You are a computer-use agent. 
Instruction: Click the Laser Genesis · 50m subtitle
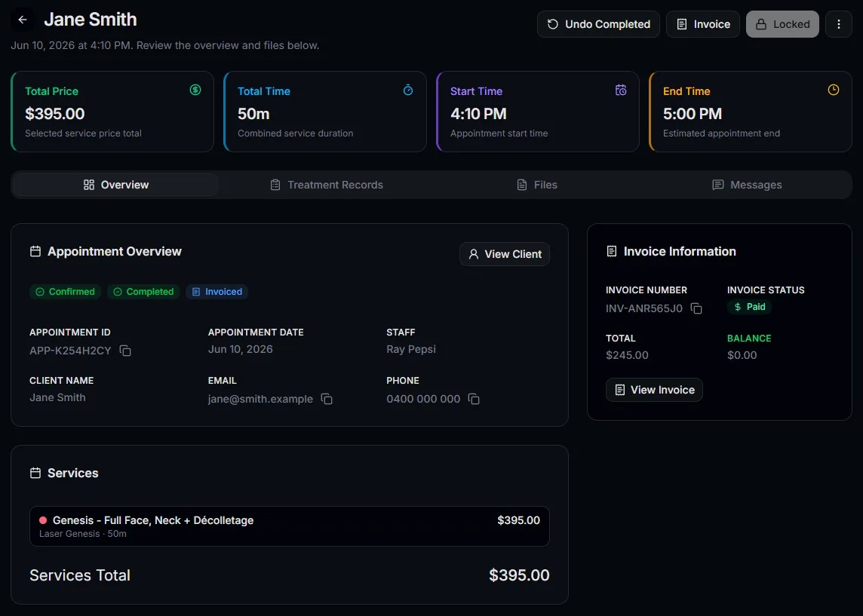(x=82, y=534)
